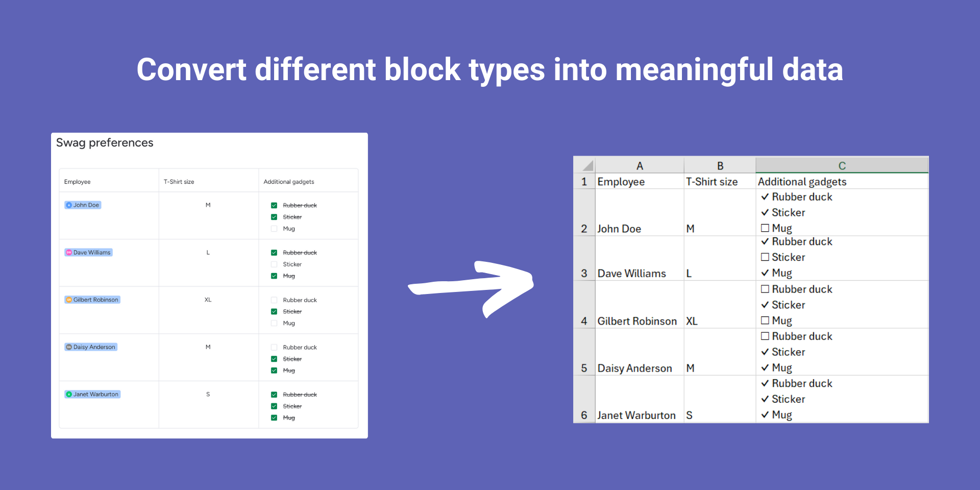Select spreadsheet column C header
980x490 pixels.
tap(842, 165)
